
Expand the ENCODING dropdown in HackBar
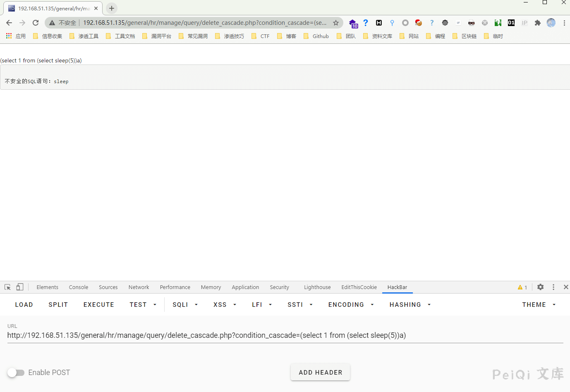click(x=351, y=305)
